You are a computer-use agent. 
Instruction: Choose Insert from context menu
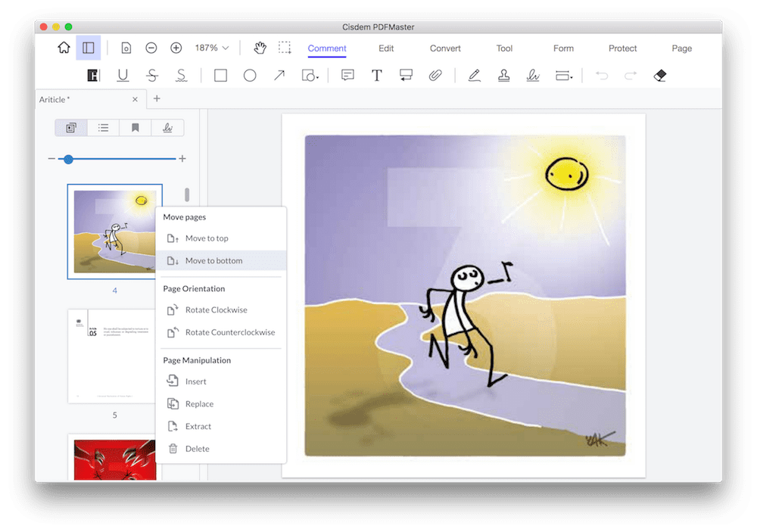(x=221, y=381)
